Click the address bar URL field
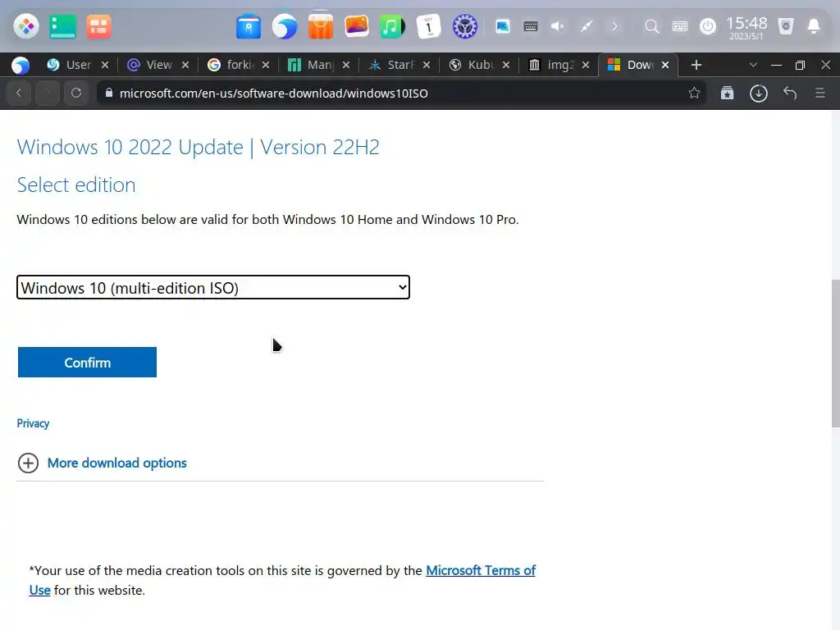Image resolution: width=840 pixels, height=630 pixels. (401, 94)
